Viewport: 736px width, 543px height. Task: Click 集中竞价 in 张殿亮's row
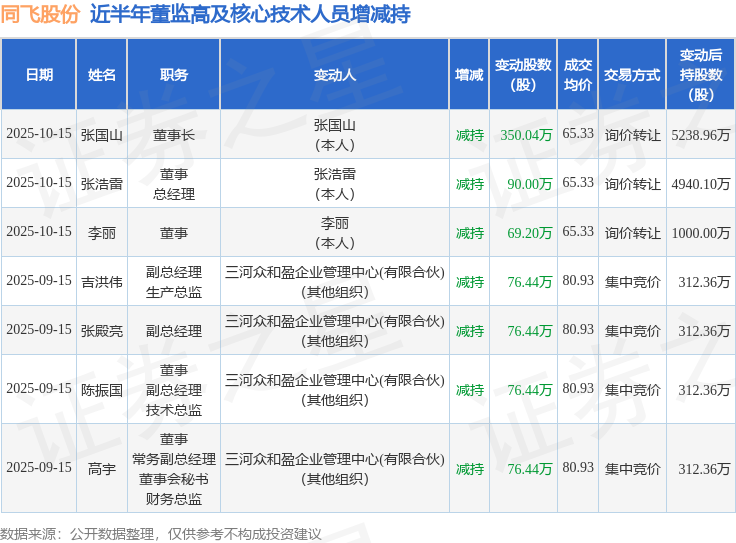click(x=632, y=331)
